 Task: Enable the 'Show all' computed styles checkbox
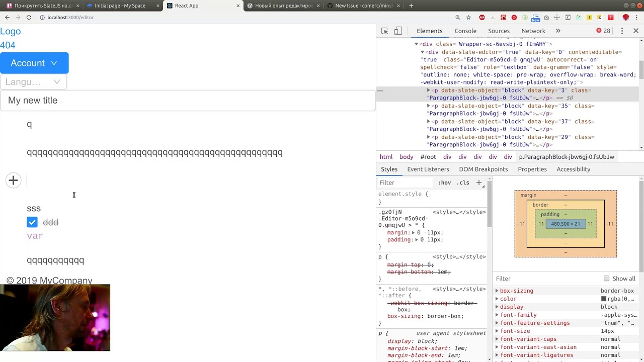(607, 279)
